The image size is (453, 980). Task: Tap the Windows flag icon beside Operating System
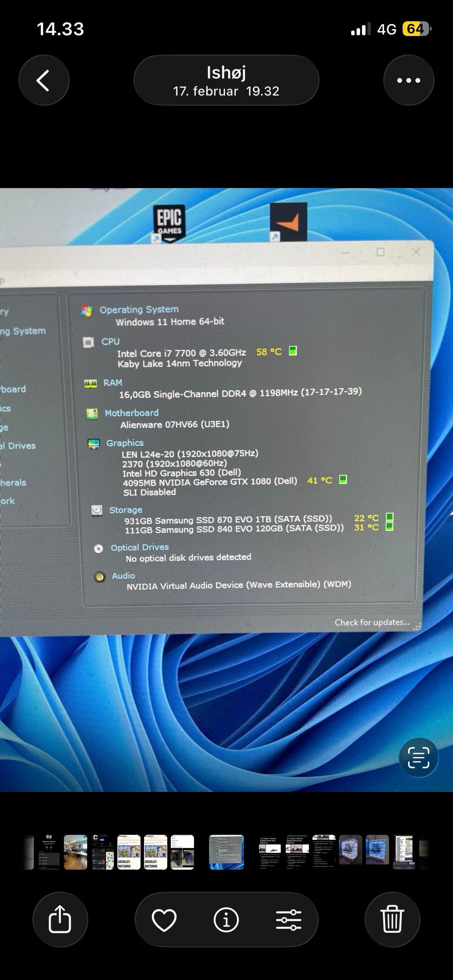(87, 311)
